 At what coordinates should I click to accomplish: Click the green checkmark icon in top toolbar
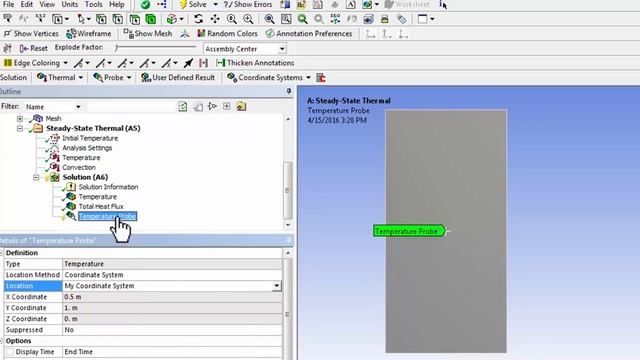(145, 4)
